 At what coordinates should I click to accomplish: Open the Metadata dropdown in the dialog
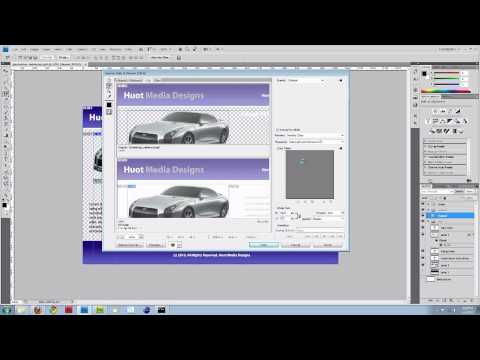pos(316,142)
